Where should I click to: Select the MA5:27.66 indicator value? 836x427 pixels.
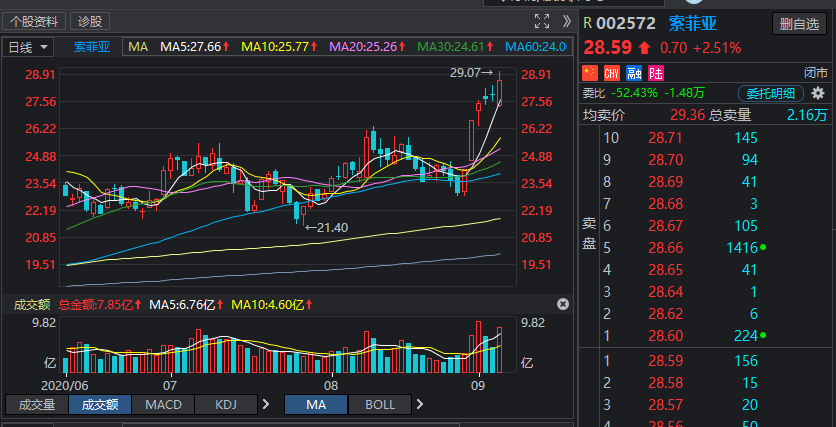tap(195, 47)
